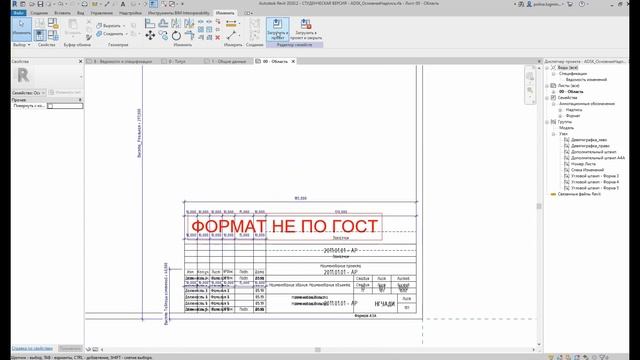Open the Вставить ribbon tab
The image size is (640, 360).
click(x=62, y=13)
